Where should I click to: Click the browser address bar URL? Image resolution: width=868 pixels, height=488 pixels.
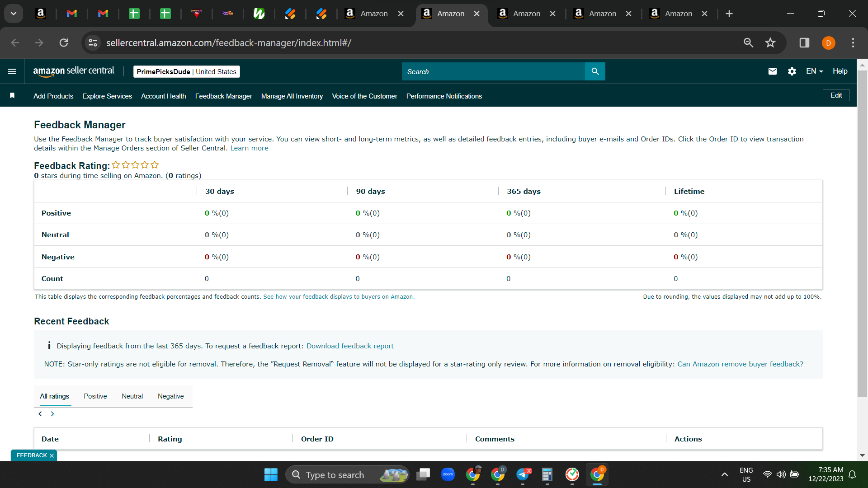coord(229,42)
